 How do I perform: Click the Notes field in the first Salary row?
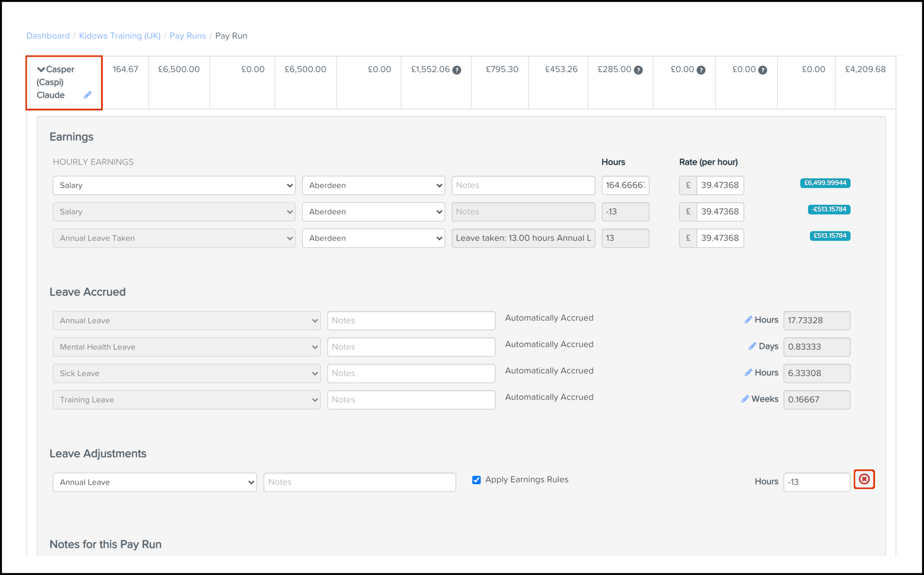pyautogui.click(x=523, y=185)
